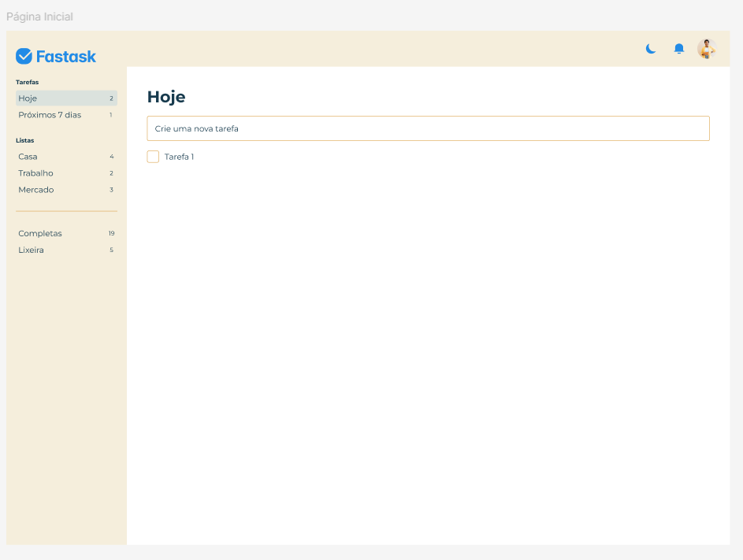Select Hoje in the sidebar
The image size is (743, 560).
(66, 98)
